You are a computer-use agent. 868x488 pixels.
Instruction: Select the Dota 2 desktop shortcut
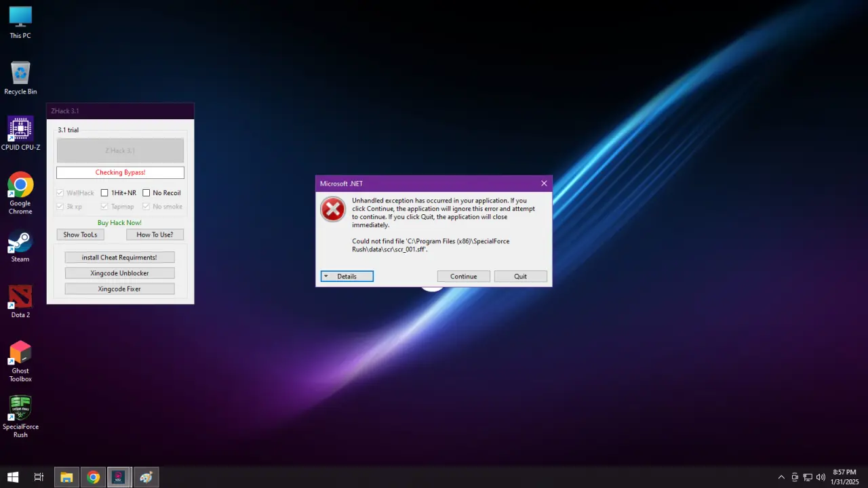click(x=20, y=302)
